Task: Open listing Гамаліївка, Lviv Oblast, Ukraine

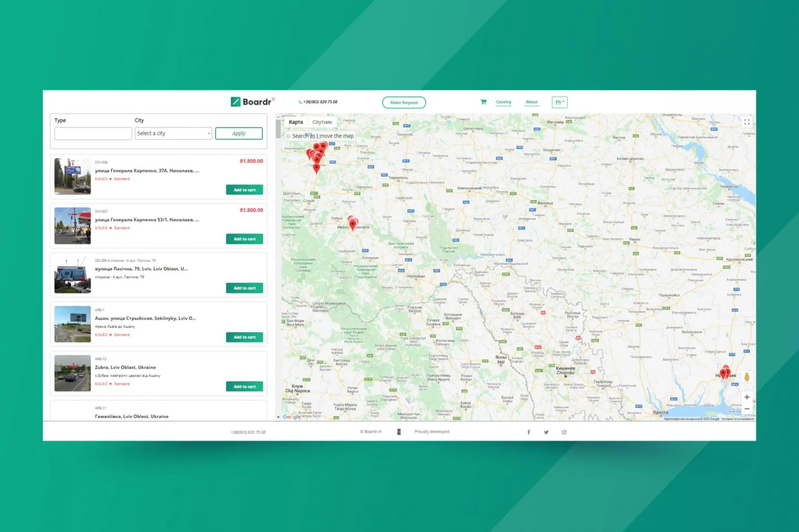Action: pos(132,416)
